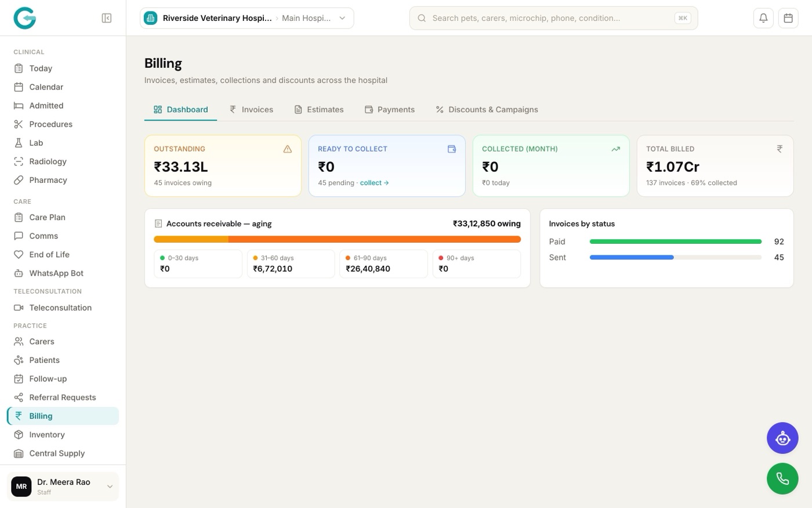
Task: Open Pharmacy in the sidebar
Action: click(63, 180)
